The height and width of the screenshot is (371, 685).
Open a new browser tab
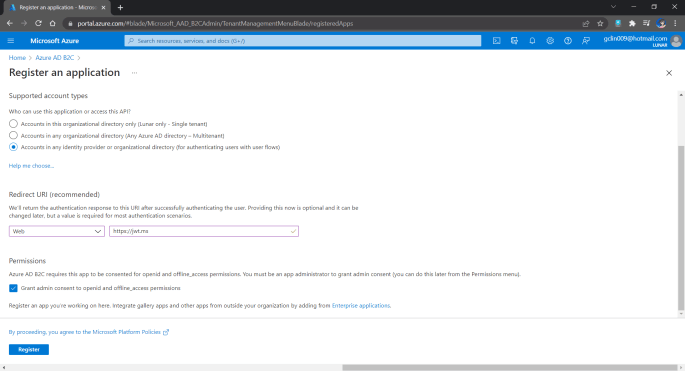click(x=120, y=7)
